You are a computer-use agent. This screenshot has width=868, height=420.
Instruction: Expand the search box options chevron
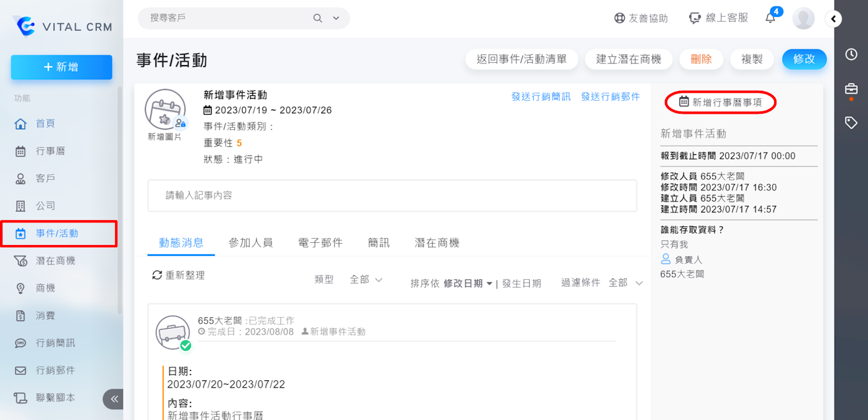pos(336,18)
